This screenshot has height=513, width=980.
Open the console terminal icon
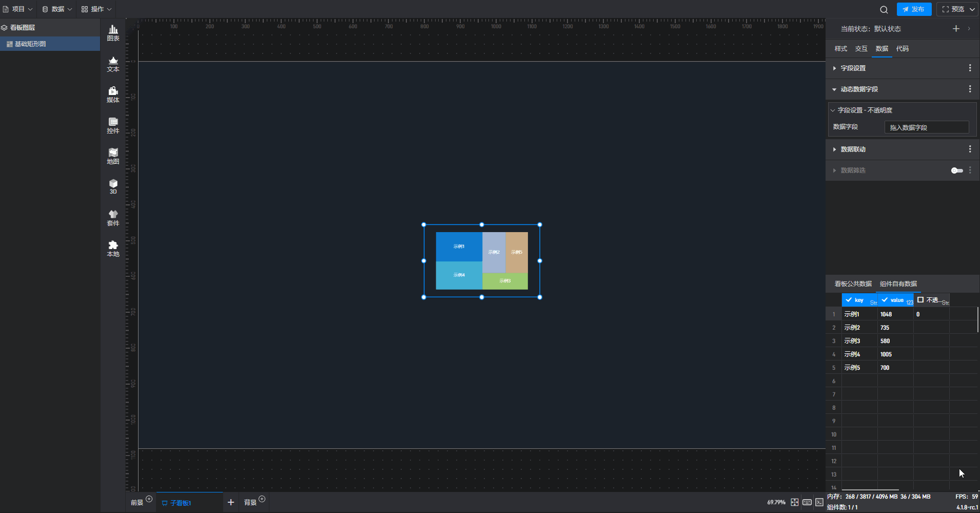[x=819, y=502]
